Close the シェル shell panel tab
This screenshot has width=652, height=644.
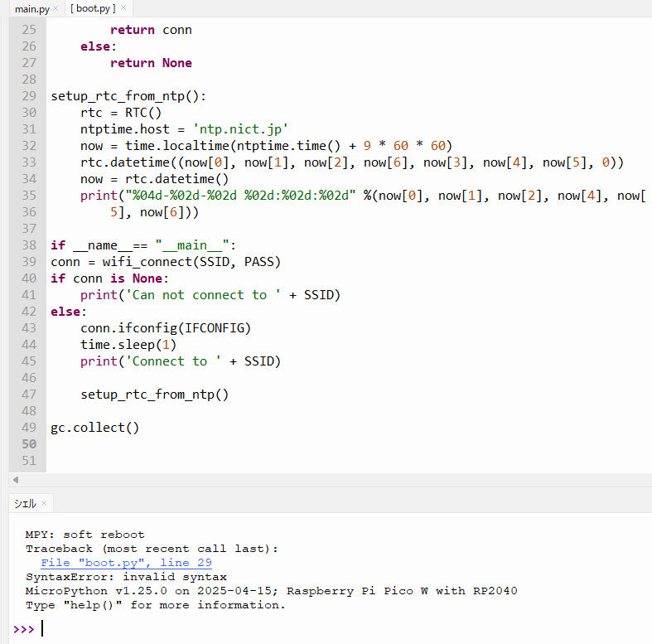pyautogui.click(x=44, y=503)
